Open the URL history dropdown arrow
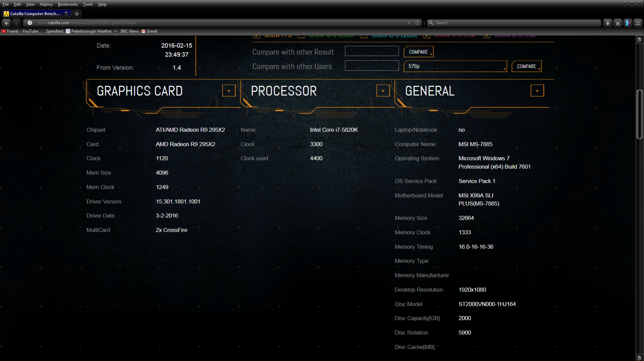Viewport: 644px width, 361px height. click(x=409, y=23)
